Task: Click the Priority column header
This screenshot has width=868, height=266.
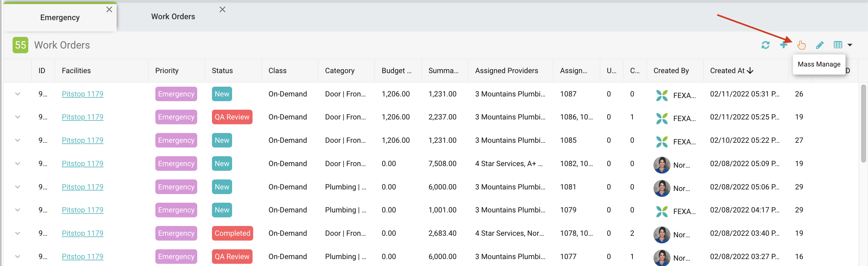Action: [x=167, y=71]
